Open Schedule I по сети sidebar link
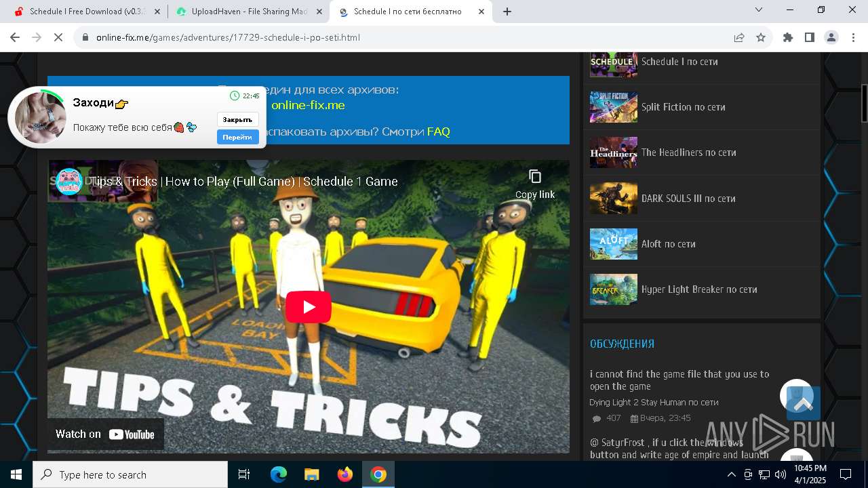Viewport: 868px width, 488px height. (x=679, y=62)
